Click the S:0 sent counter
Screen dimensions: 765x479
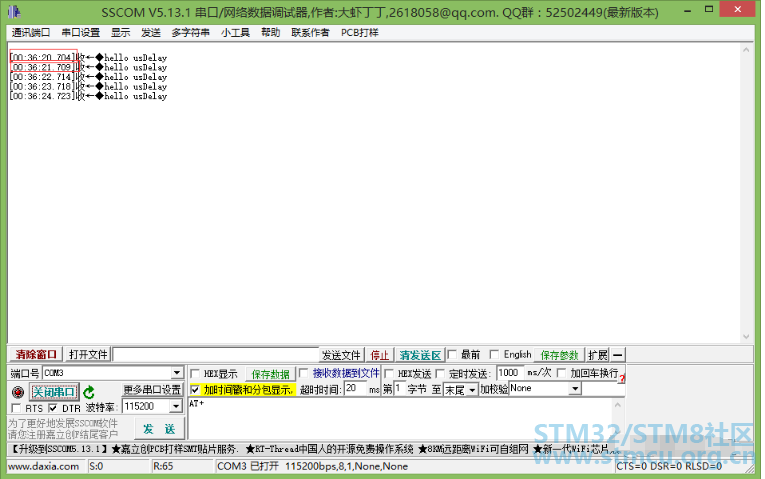(96, 466)
